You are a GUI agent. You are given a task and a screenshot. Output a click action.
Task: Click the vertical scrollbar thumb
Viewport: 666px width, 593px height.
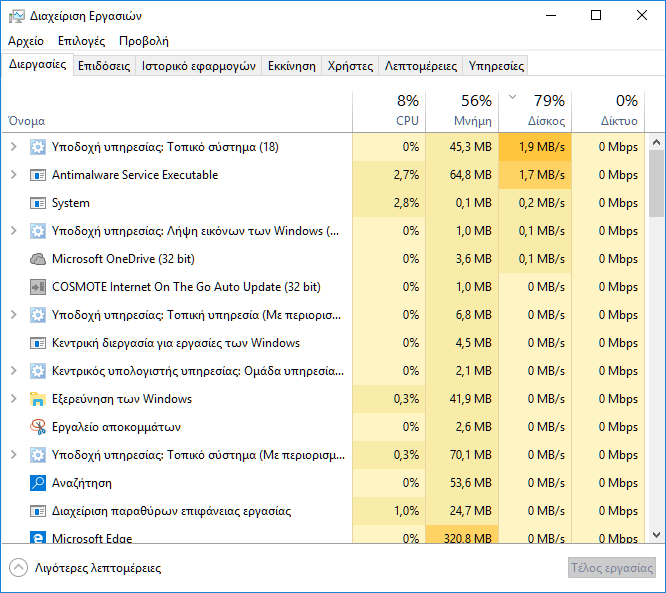[656, 184]
